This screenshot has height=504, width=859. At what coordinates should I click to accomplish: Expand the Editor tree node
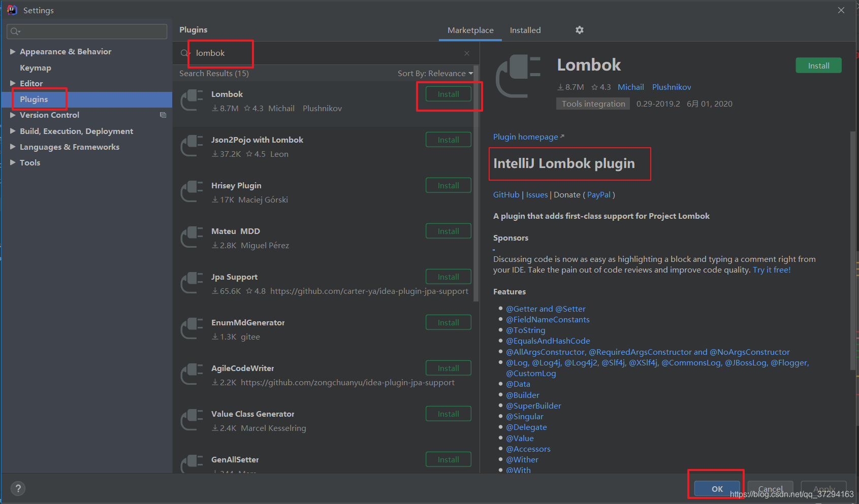tap(13, 83)
